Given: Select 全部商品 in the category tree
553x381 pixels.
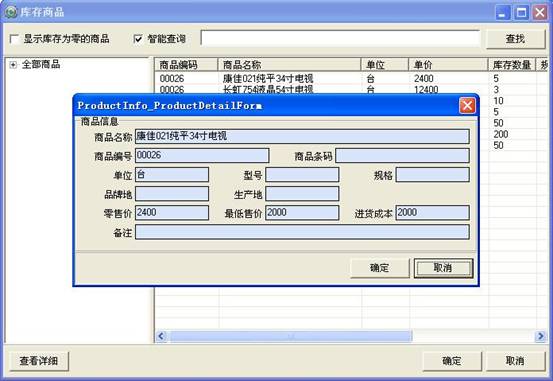Looking at the screenshot, I should 41,65.
